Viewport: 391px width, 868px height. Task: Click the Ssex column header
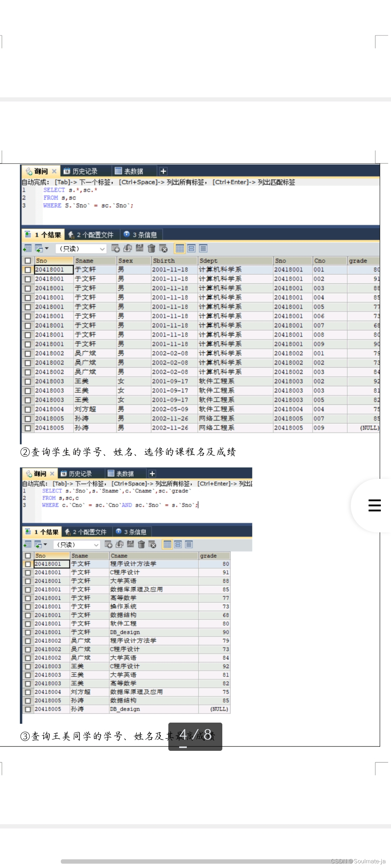point(134,260)
